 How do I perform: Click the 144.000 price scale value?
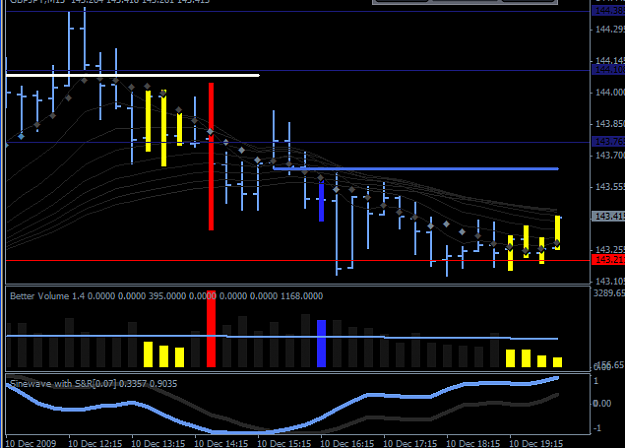click(610, 92)
